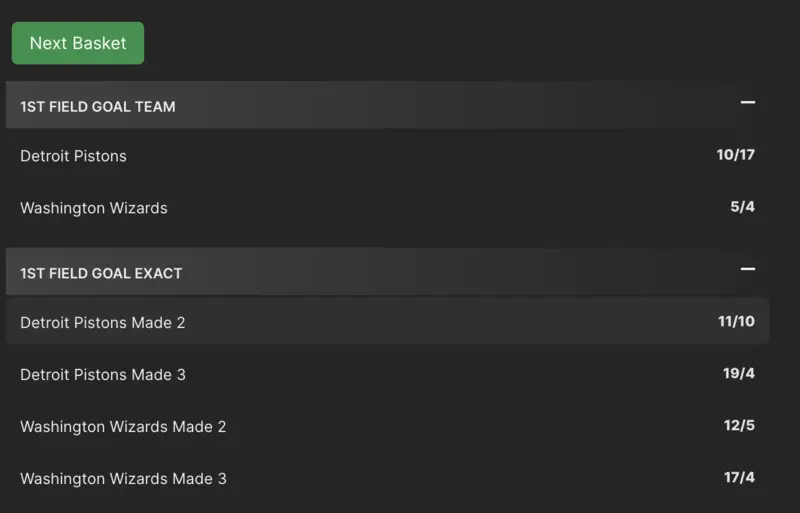Tap the 12/5 odds for Wizards Made 2
This screenshot has width=800, height=513.
[739, 425]
